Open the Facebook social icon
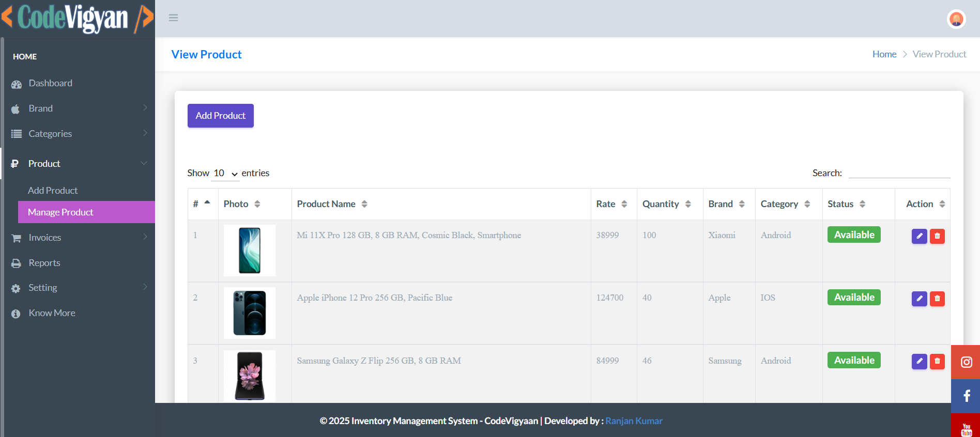Image resolution: width=980 pixels, height=437 pixels. (x=966, y=396)
